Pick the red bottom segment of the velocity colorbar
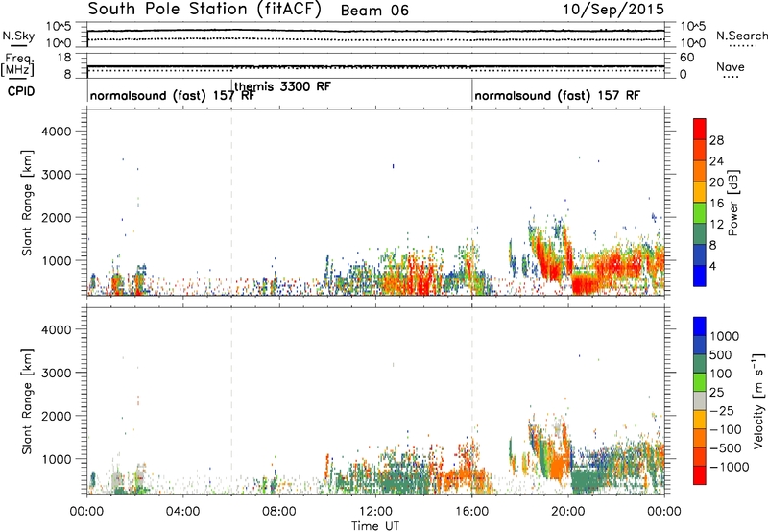The width and height of the screenshot is (768, 532). coord(700,475)
